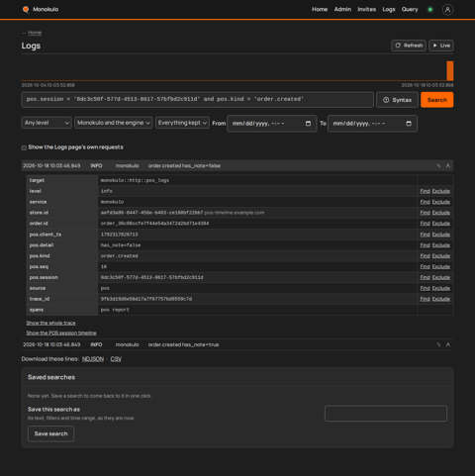Click the pos.detail value has_note=false

[121, 245]
